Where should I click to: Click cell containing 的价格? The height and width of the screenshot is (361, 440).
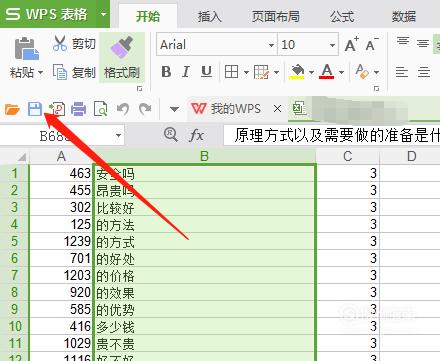(204, 275)
